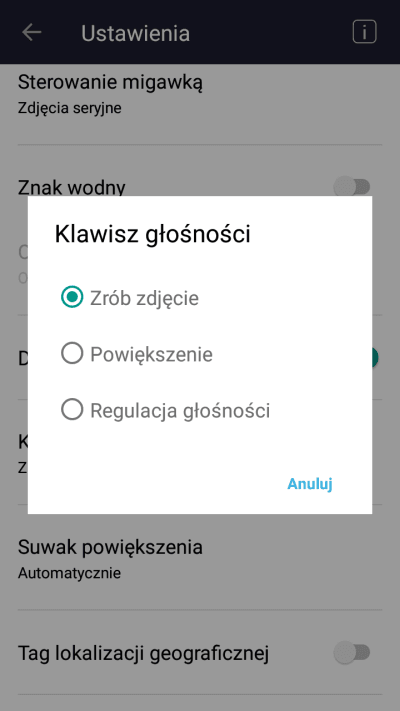
Task: Tap the back arrow in header
Action: 31,33
